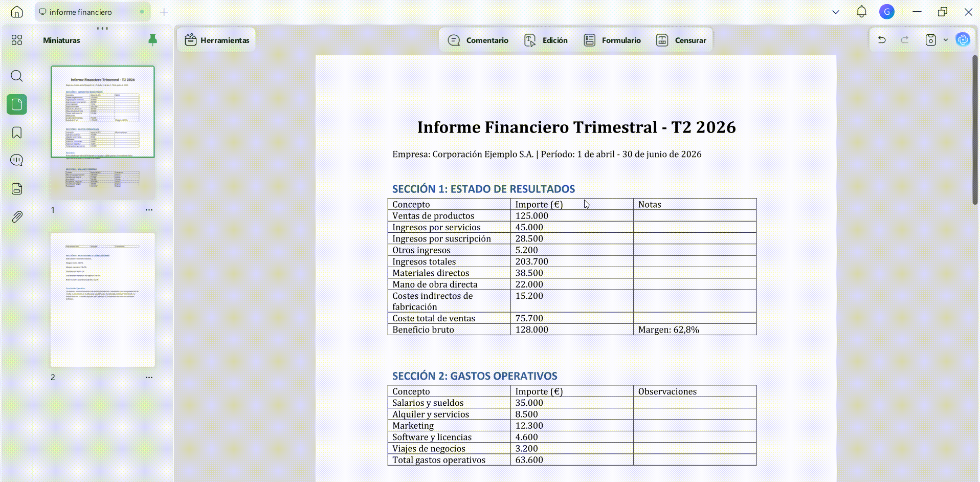The width and height of the screenshot is (980, 482).
Task: Open the bookmarks panel
Action: 17,133
